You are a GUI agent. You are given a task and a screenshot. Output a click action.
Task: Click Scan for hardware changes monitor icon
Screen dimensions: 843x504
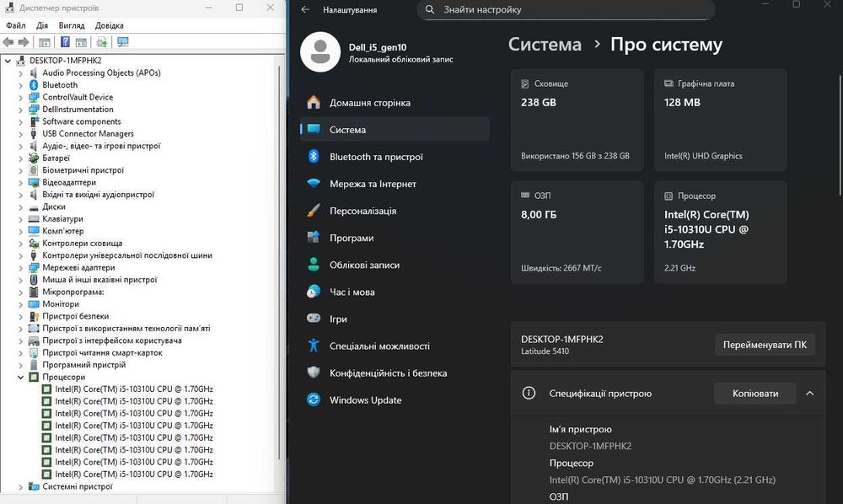123,42
